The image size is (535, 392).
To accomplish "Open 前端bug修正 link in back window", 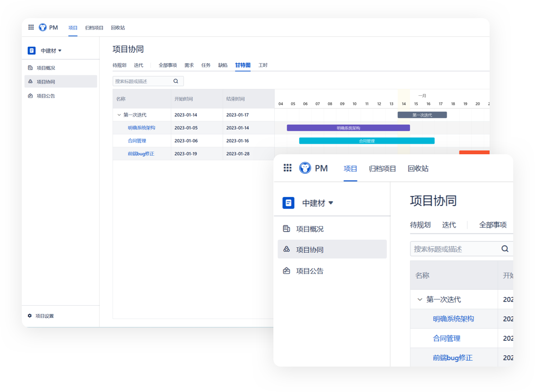I will [x=141, y=154].
